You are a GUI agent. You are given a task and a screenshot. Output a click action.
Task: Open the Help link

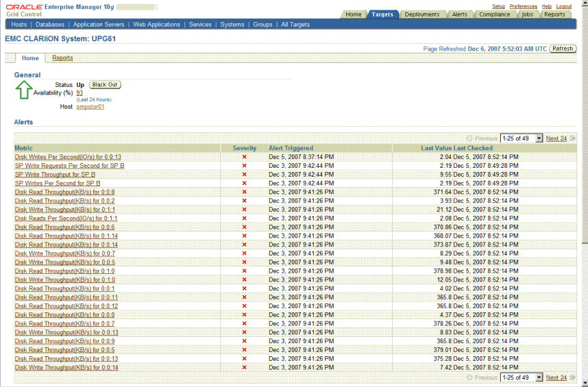(x=547, y=6)
